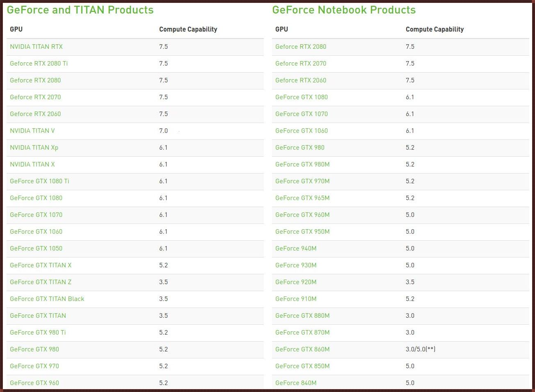
Task: Open the NVIDIA TITAN X link
Action: (32, 164)
